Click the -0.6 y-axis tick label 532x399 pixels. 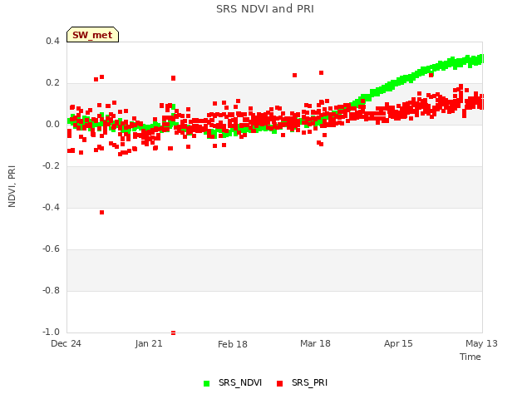pos(51,249)
